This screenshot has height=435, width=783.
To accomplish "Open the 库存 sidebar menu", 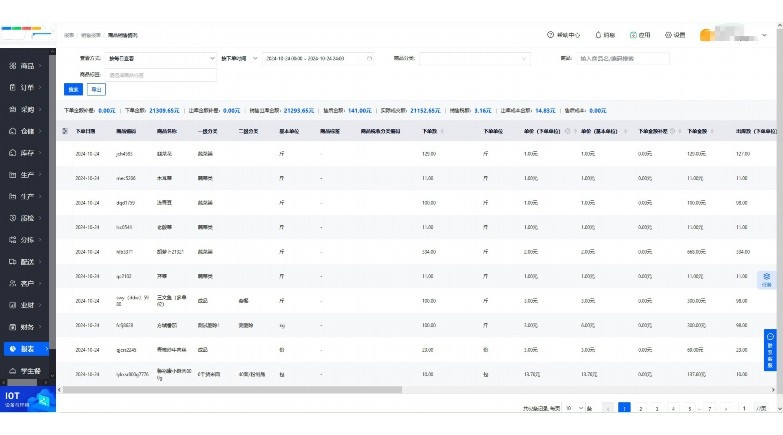I will (25, 153).
